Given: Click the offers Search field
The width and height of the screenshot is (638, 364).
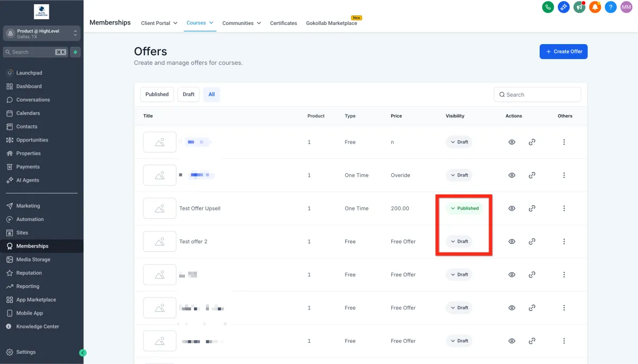Looking at the screenshot, I should click(x=538, y=95).
